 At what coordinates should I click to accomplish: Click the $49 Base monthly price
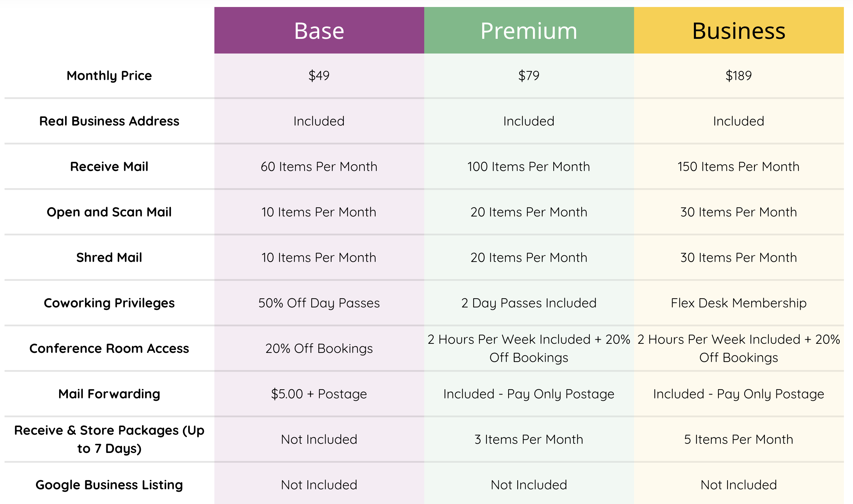[319, 76]
